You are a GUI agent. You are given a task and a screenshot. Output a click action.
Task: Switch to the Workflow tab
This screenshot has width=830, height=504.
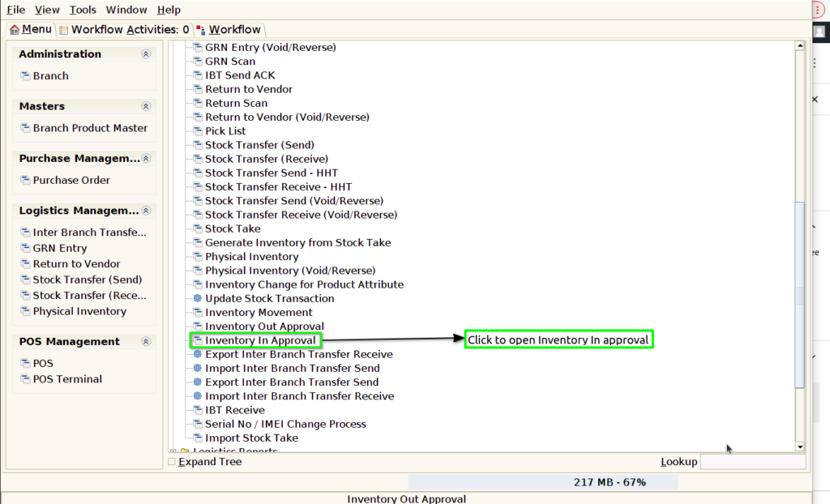[229, 30]
